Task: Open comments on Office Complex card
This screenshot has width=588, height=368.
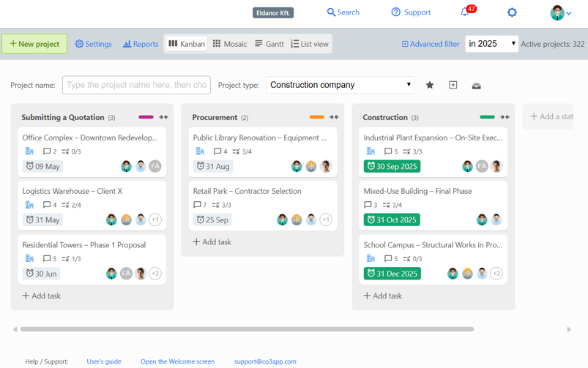Action: tap(50, 151)
